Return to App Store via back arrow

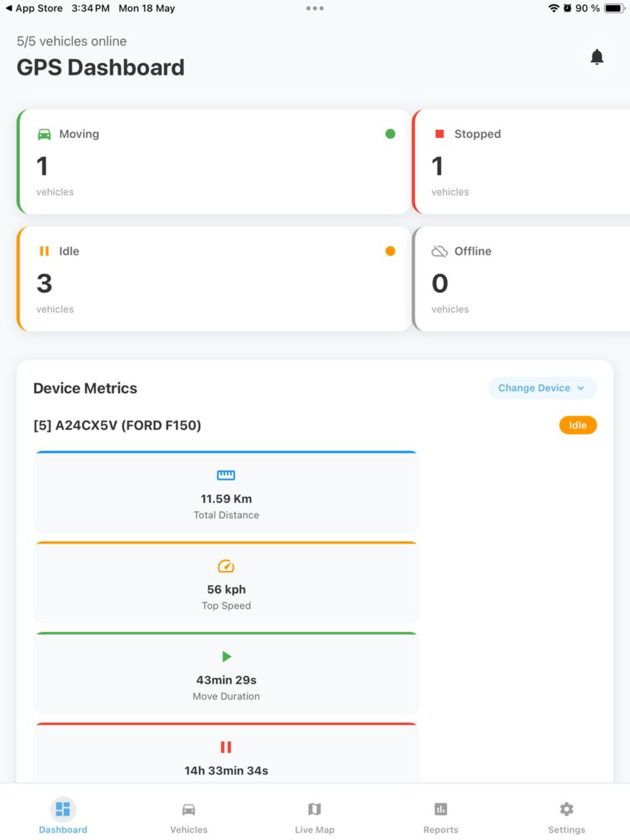click(34, 8)
